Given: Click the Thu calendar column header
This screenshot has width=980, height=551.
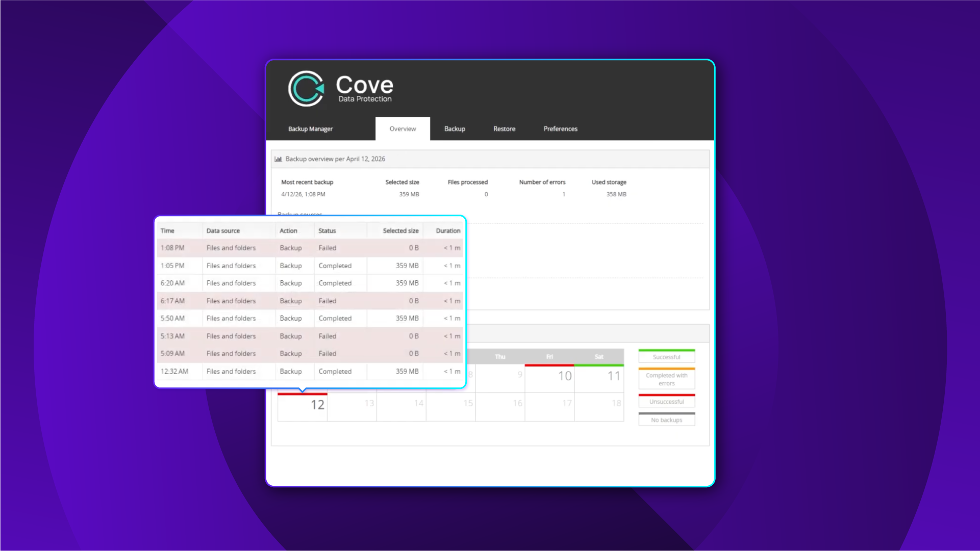Looking at the screenshot, I should (500, 357).
